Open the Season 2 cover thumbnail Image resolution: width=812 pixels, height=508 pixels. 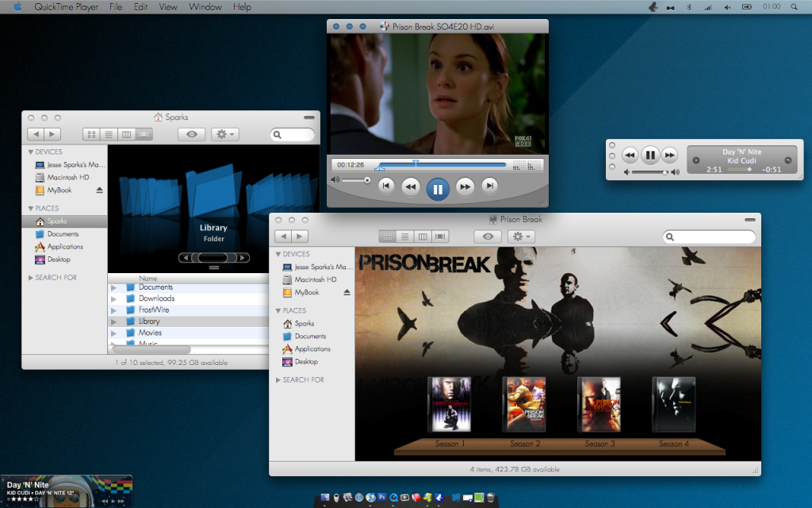(x=523, y=404)
